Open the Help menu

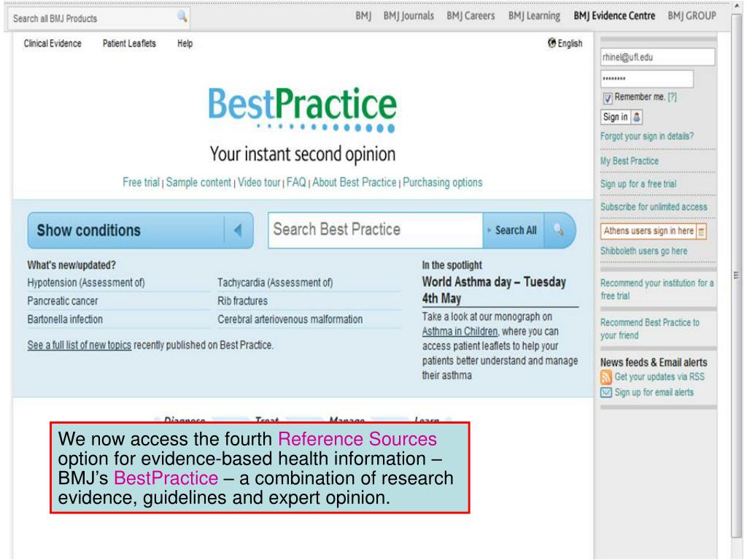pyautogui.click(x=185, y=43)
